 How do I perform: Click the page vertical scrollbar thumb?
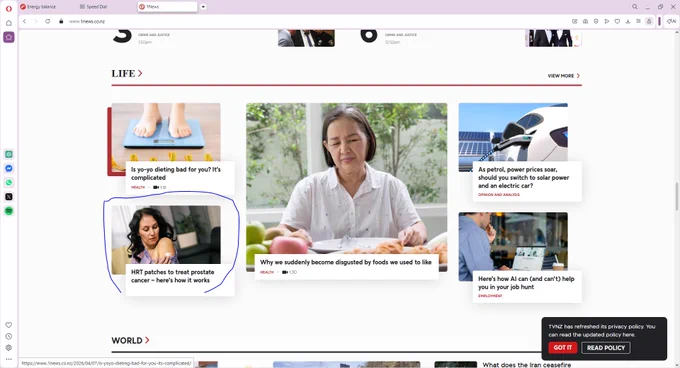point(677,196)
